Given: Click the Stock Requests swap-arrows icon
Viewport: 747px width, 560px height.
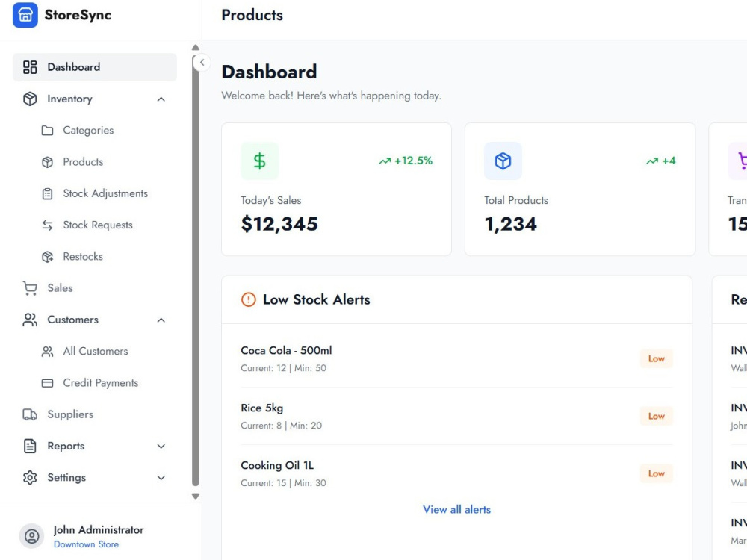Looking at the screenshot, I should coord(47,225).
